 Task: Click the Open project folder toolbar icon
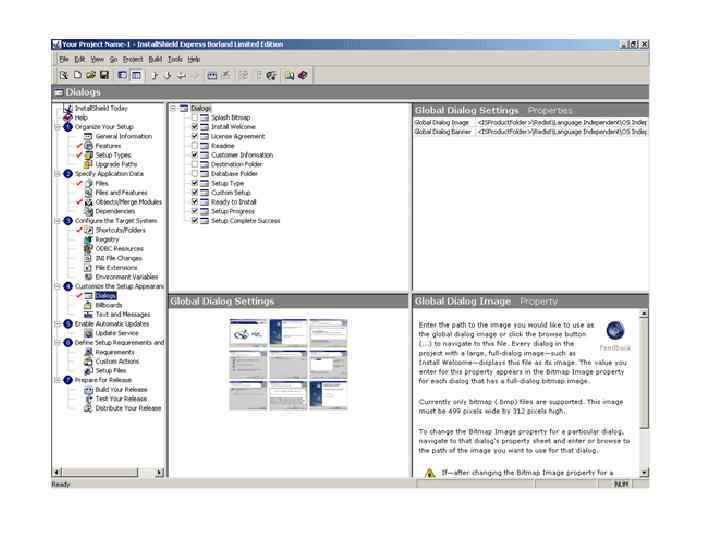pos(91,75)
